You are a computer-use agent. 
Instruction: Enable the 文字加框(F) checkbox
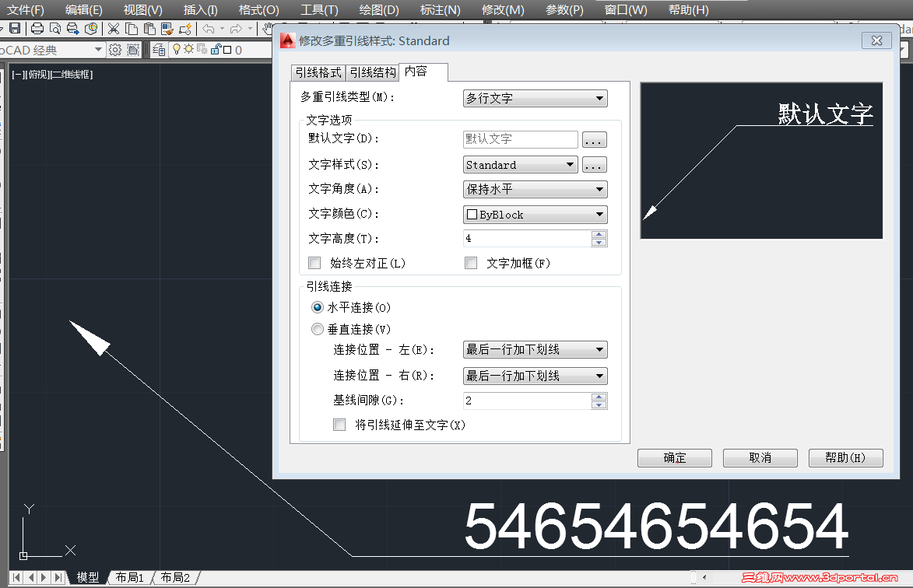(x=471, y=264)
